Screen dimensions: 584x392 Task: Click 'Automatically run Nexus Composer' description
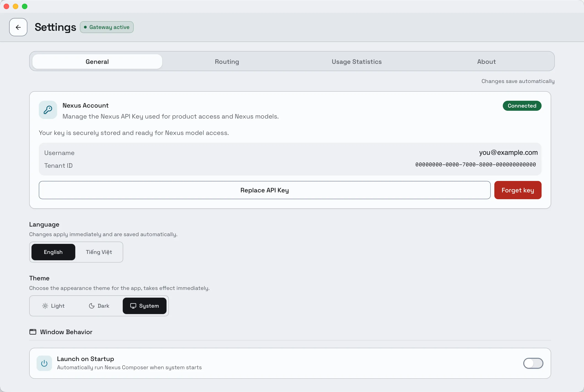pyautogui.click(x=129, y=367)
